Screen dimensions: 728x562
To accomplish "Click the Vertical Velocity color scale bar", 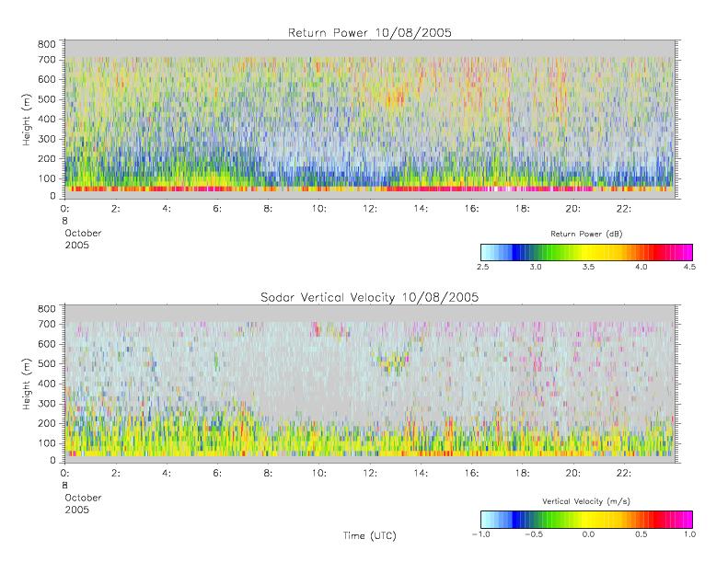I will pyautogui.click(x=587, y=520).
